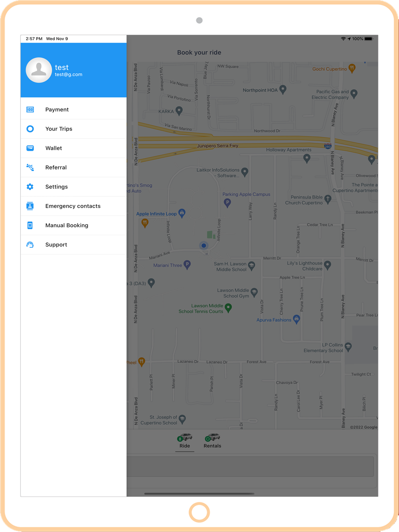Tap the destination input field below tabs
This screenshot has height=532, width=399.
point(250,466)
